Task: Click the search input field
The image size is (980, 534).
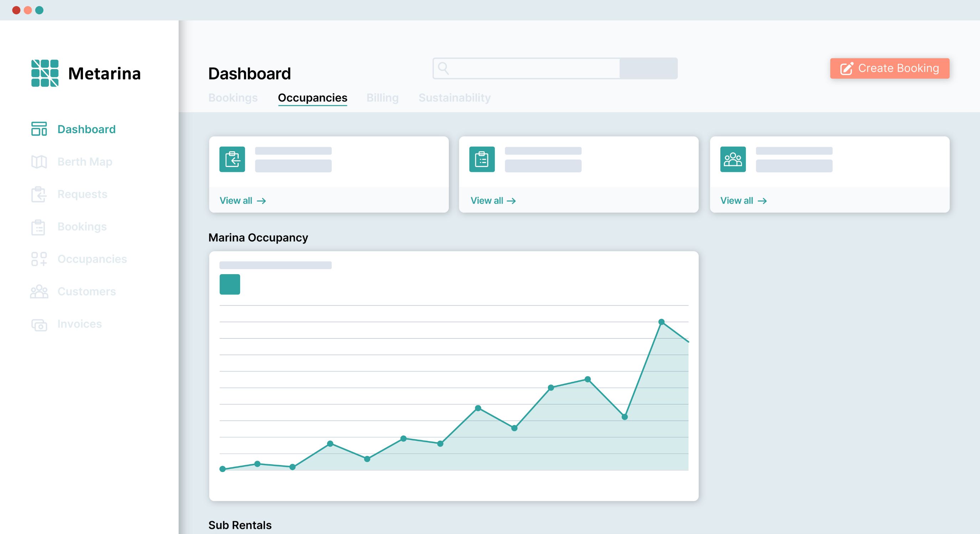Action: point(527,68)
